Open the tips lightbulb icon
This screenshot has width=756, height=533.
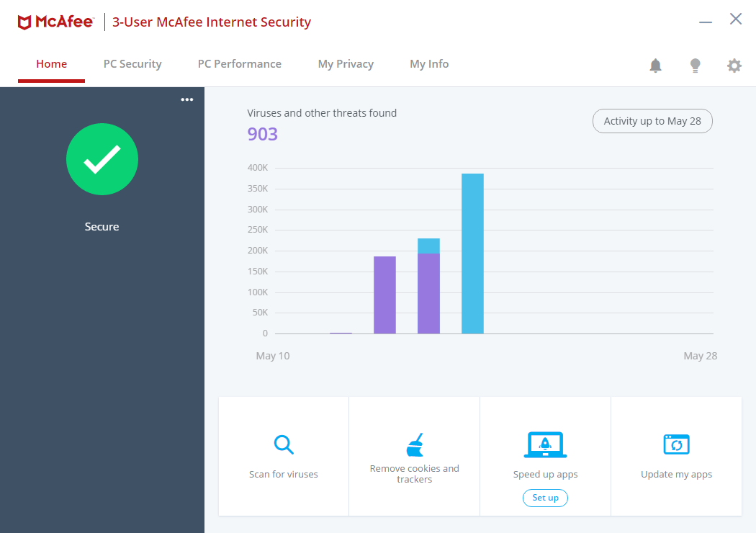tap(695, 66)
